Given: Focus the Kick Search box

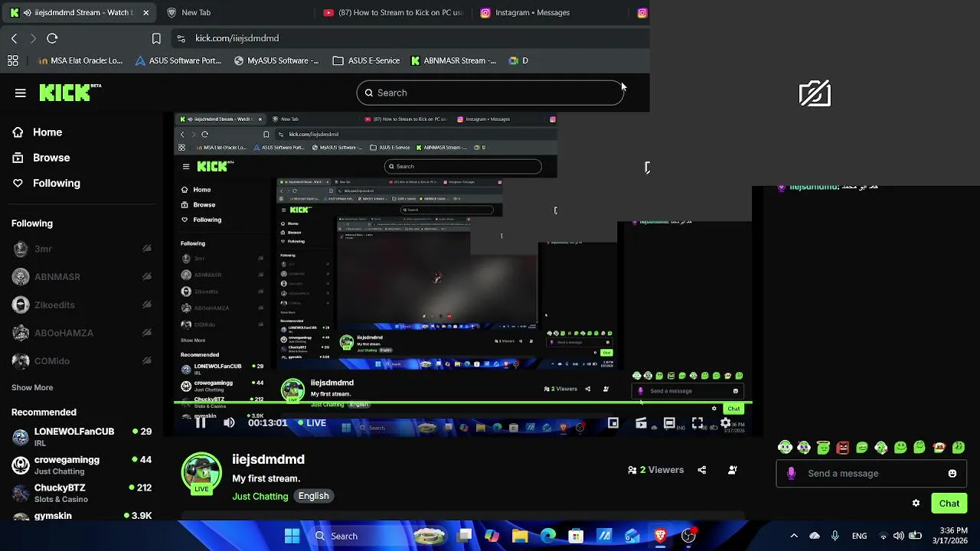Looking at the screenshot, I should pos(490,93).
